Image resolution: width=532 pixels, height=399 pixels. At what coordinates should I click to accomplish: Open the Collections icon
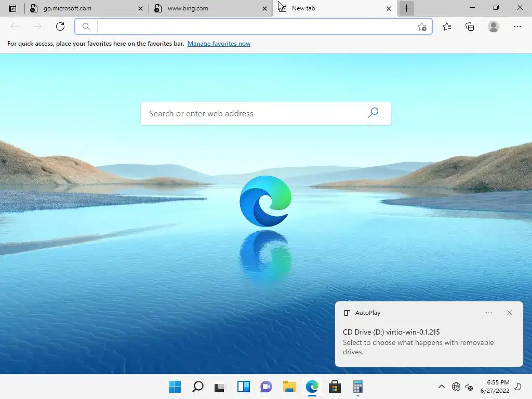[470, 26]
